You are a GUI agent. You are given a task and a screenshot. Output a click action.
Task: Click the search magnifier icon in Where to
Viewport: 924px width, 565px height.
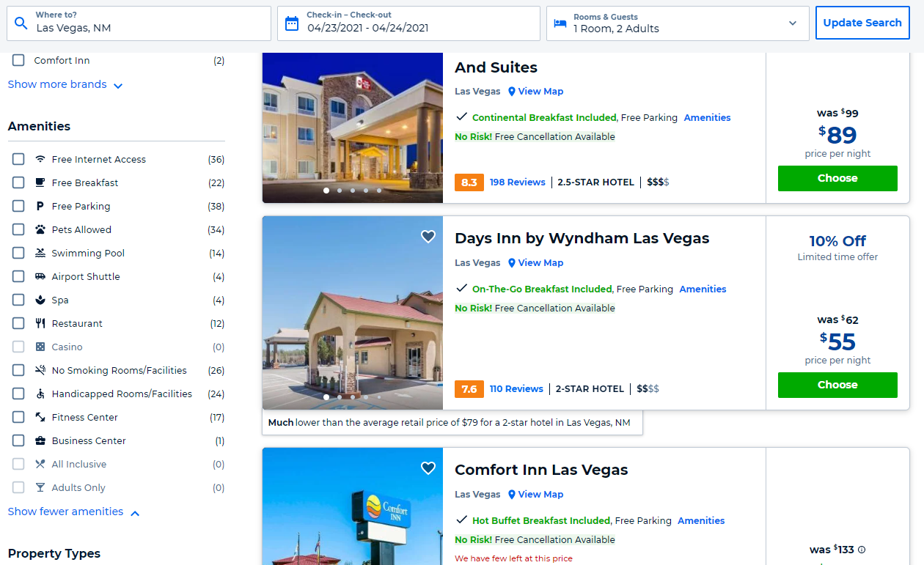(21, 23)
